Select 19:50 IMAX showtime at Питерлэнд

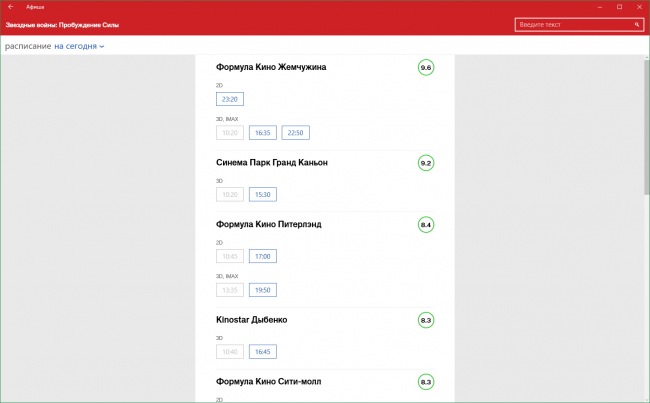pos(262,290)
